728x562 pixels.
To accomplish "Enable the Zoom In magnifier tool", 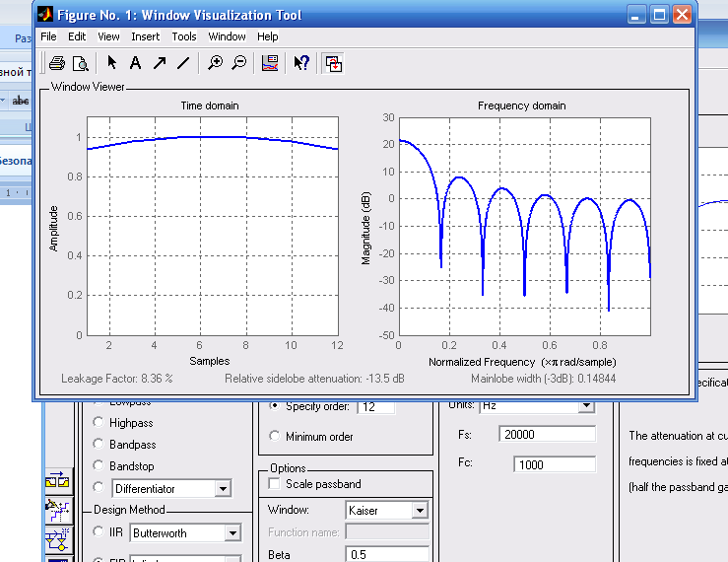I will coord(216,63).
